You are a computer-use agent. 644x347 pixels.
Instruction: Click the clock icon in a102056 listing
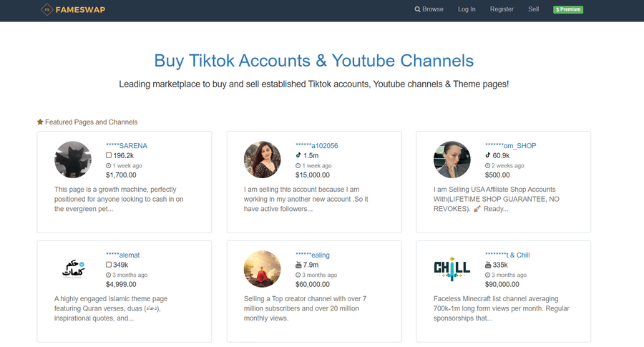[298, 165]
